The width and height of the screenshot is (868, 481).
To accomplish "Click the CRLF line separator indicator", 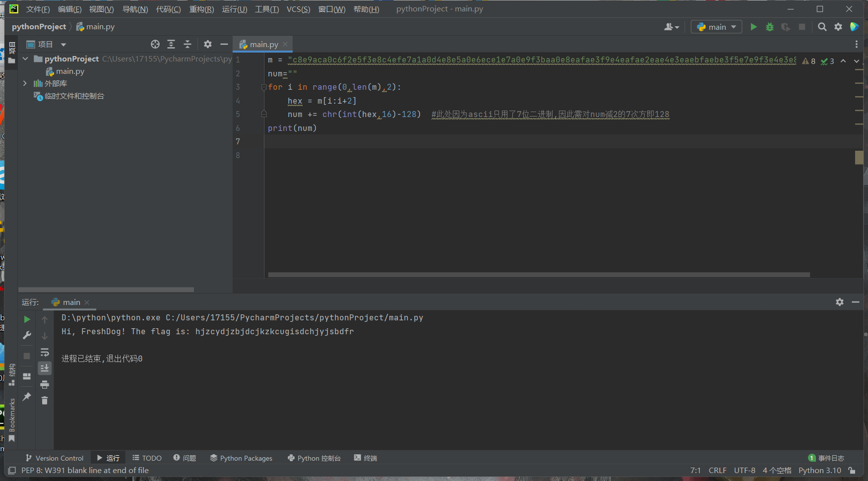I will (x=718, y=470).
